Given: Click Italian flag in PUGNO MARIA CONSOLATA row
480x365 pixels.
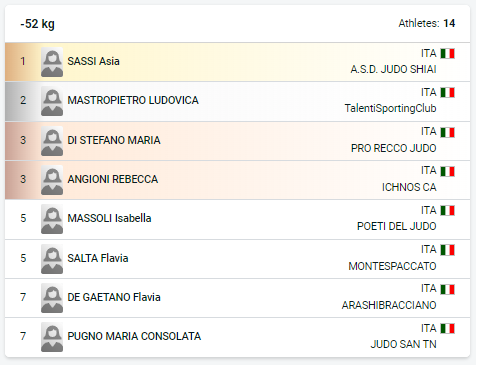Looking at the screenshot, I should tap(448, 328).
